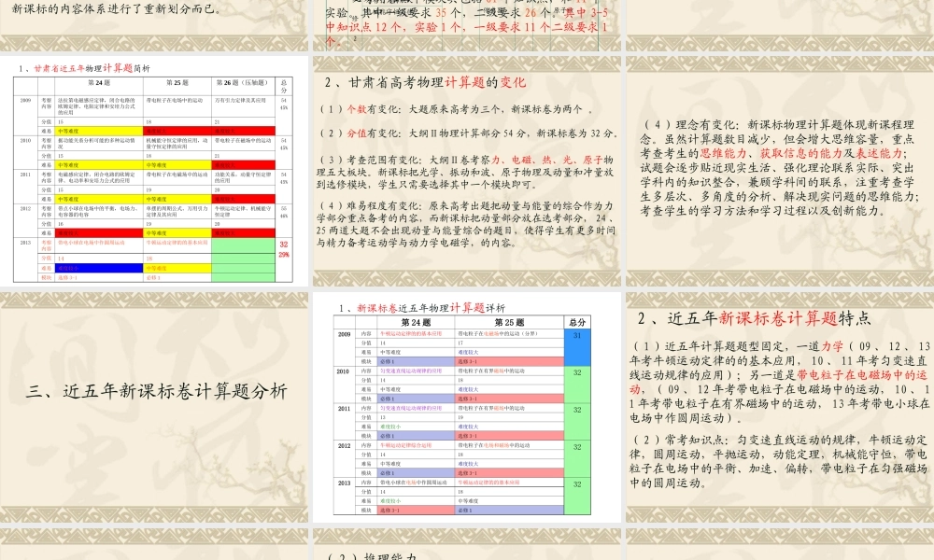Image resolution: width=934 pixels, height=560 pixels.
Task: Click 必修1 in the Gansu table 2013 row
Action: (153, 278)
